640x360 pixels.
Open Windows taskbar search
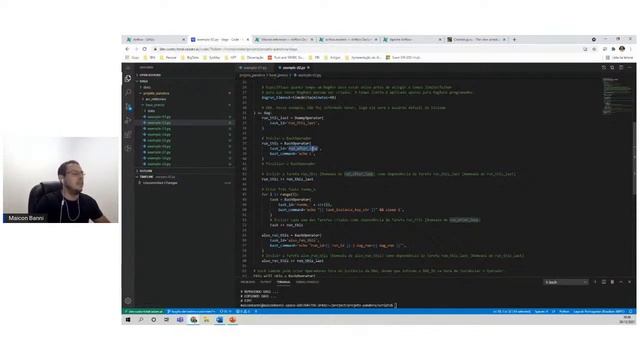(x=141, y=320)
